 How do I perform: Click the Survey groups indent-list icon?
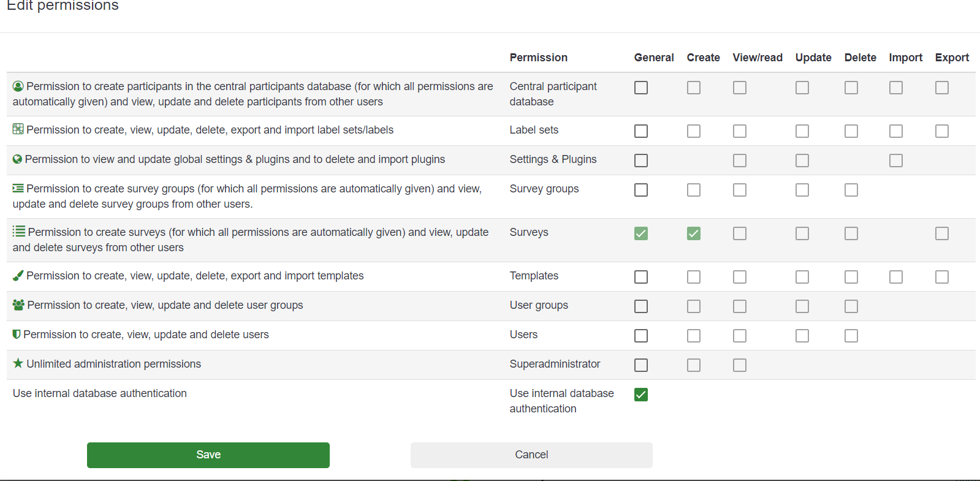(18, 188)
